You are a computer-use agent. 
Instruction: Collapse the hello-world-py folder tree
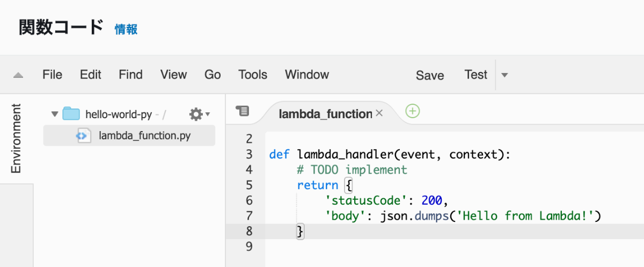tap(54, 114)
